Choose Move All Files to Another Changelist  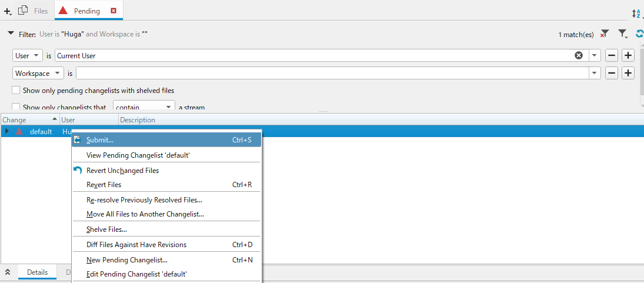click(x=167, y=214)
